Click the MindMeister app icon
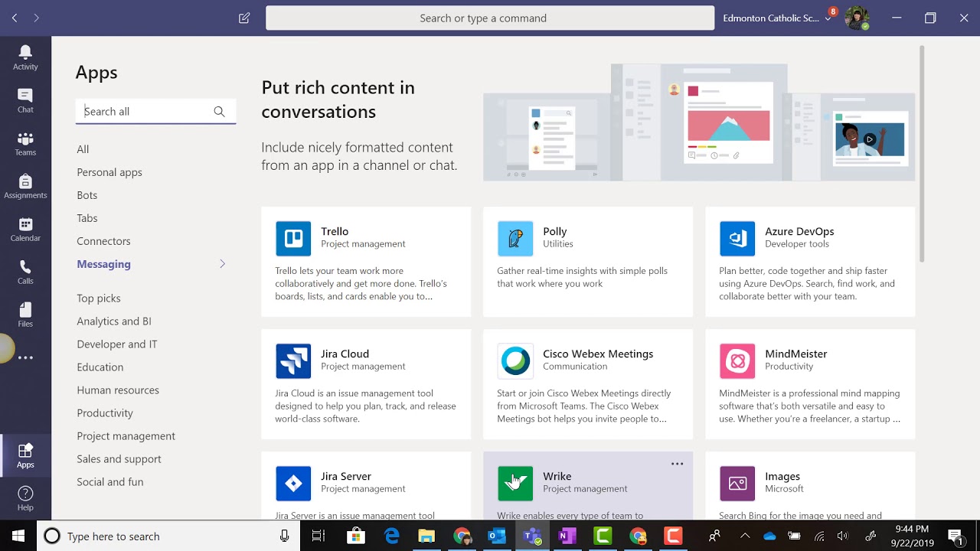The width and height of the screenshot is (980, 551). 737,361
